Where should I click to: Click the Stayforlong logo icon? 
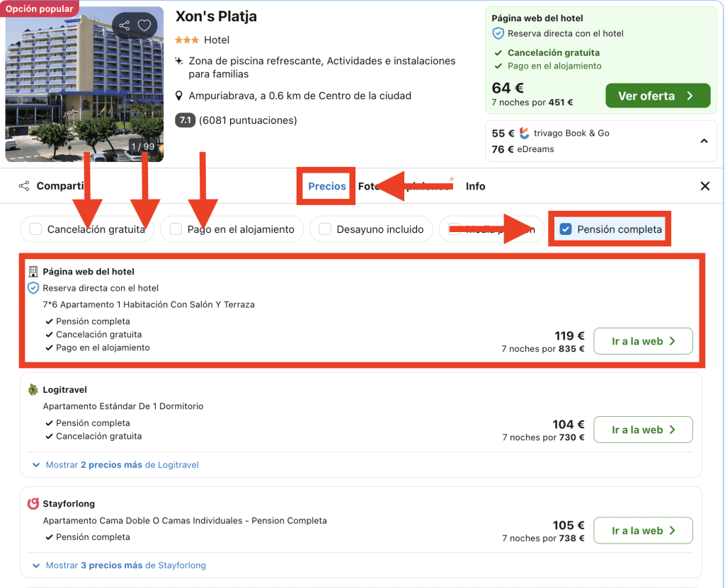pos(33,504)
